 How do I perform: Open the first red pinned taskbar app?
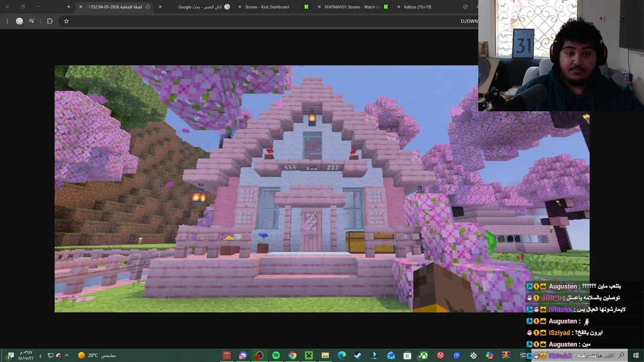[x=227, y=355]
